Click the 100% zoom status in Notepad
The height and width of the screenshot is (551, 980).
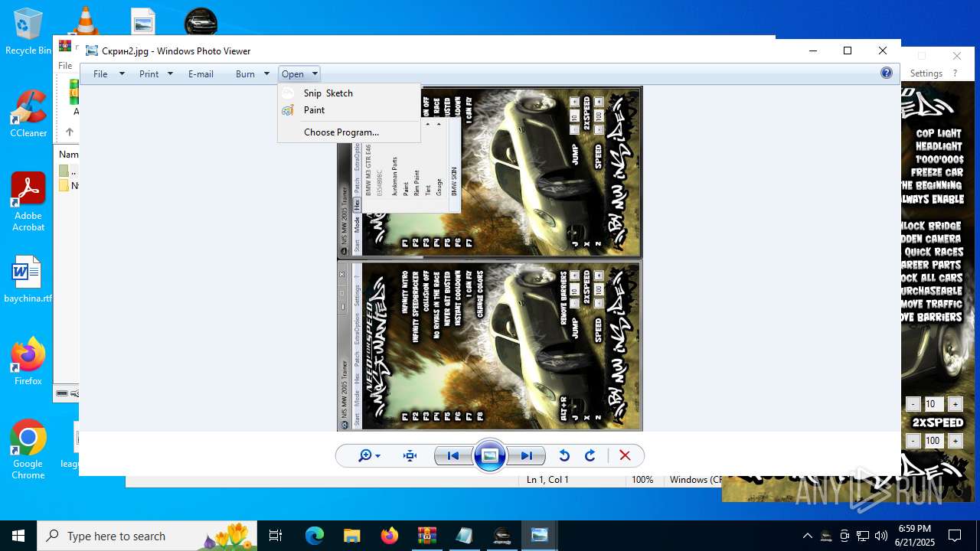pyautogui.click(x=642, y=480)
